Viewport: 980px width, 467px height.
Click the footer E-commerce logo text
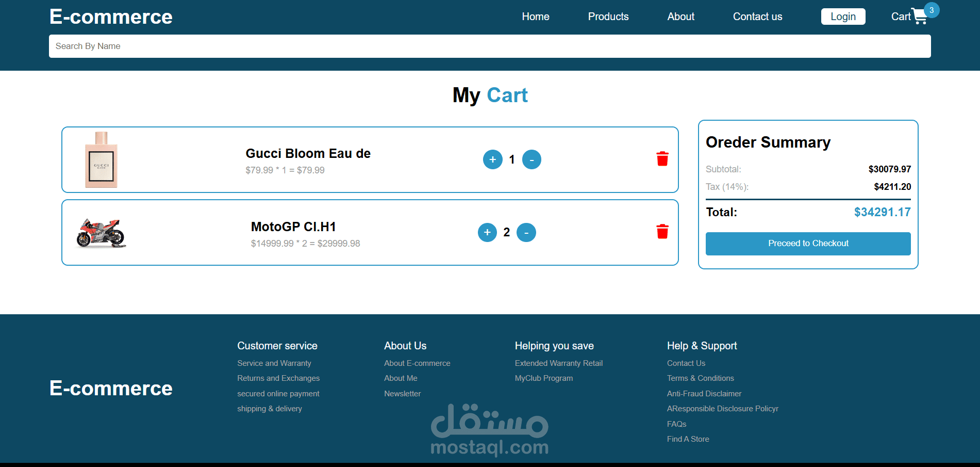111,388
